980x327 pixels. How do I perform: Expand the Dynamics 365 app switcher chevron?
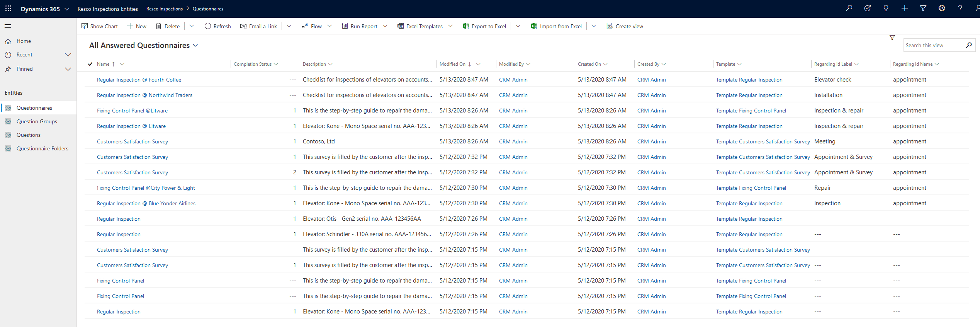pos(67,9)
